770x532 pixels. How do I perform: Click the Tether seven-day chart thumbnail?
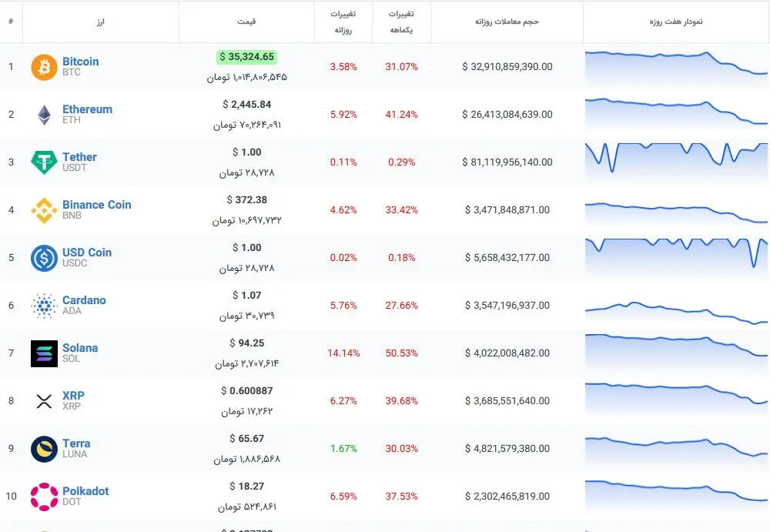tap(676, 157)
